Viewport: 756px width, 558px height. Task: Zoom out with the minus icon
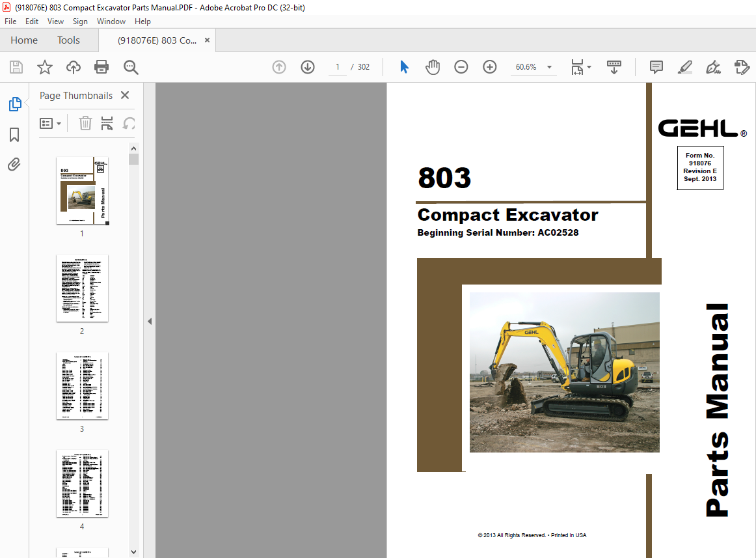click(x=461, y=67)
